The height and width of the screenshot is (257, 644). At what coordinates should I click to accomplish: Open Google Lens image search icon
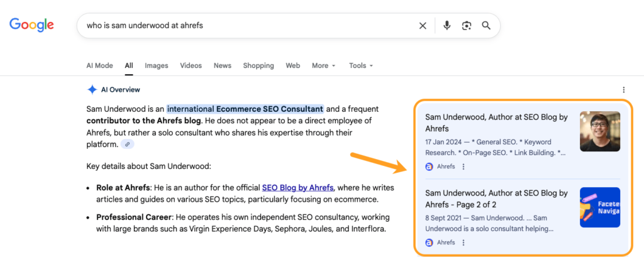467,26
